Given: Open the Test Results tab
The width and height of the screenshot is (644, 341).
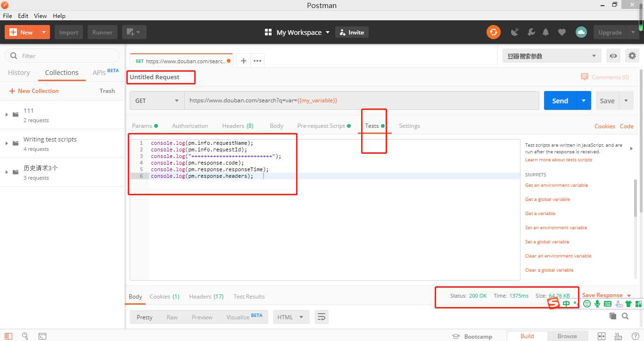Looking at the screenshot, I should tap(249, 297).
